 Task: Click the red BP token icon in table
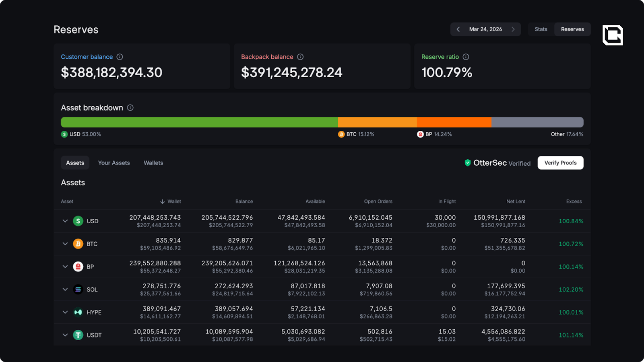click(78, 267)
